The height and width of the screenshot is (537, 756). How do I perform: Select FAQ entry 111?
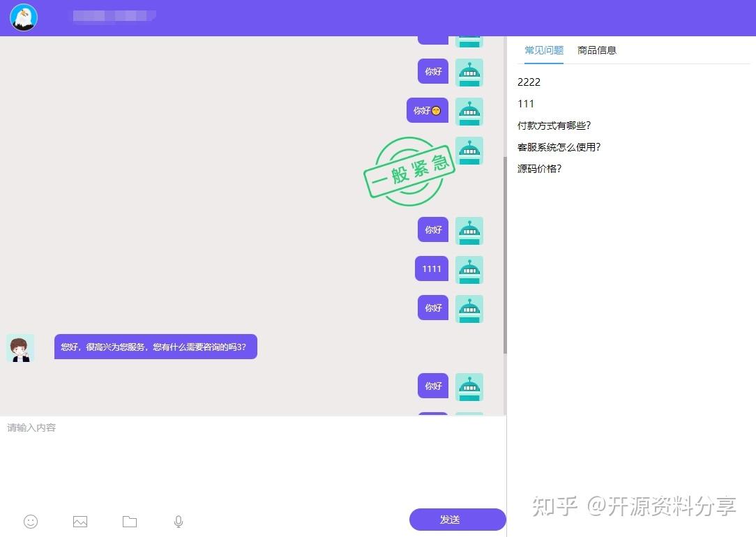526,104
